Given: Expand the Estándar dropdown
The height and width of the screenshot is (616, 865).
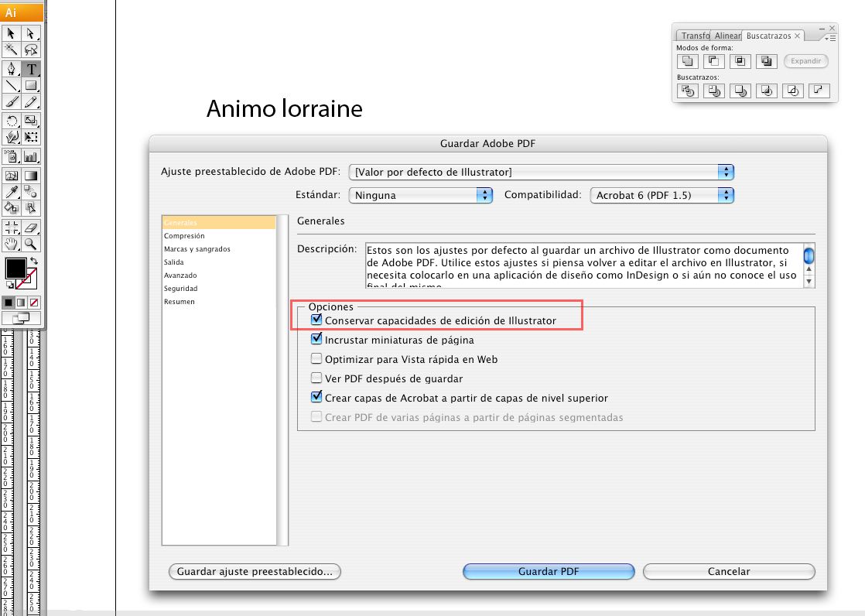Looking at the screenshot, I should coord(421,196).
